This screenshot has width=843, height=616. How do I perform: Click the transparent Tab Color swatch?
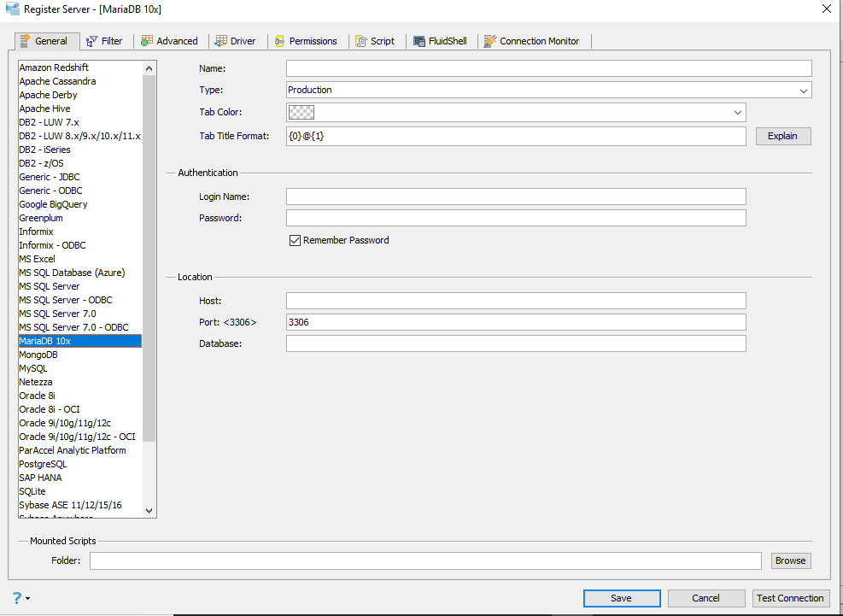click(301, 113)
